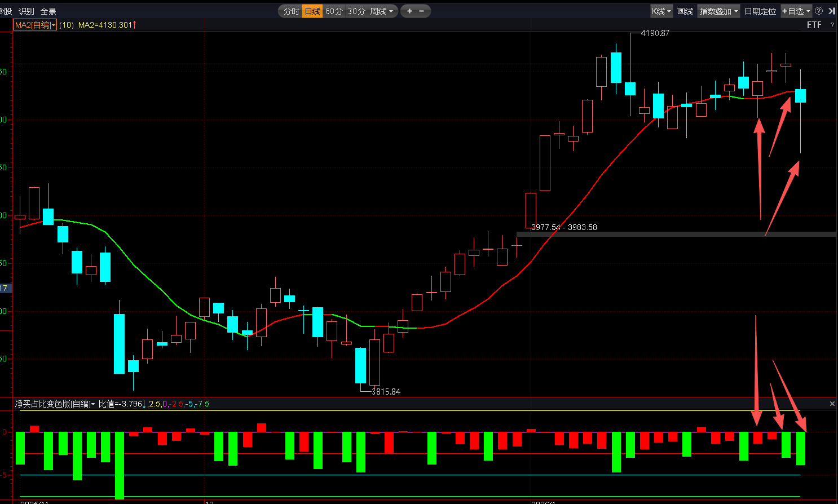Viewport: 838px width, 504px height.
Task: Switch to 分时 intraday view
Action: (291, 11)
